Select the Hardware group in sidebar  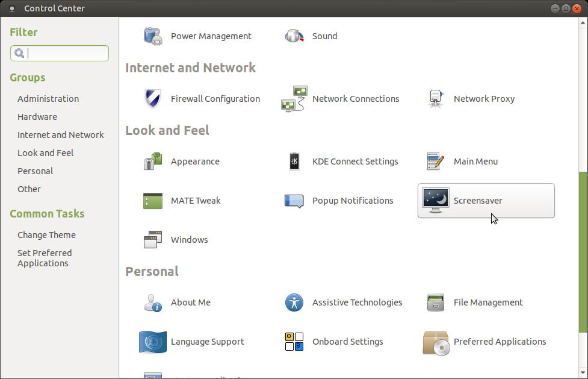[x=37, y=116]
